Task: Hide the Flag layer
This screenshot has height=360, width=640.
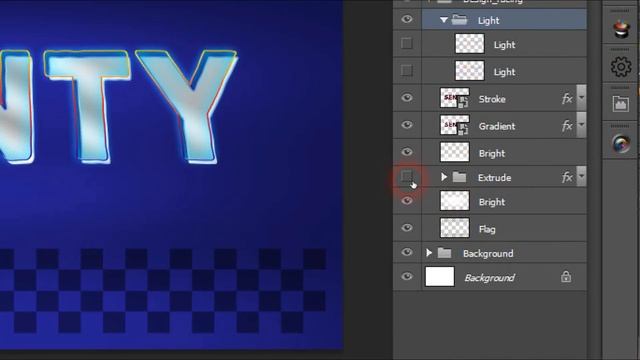Action: click(407, 228)
